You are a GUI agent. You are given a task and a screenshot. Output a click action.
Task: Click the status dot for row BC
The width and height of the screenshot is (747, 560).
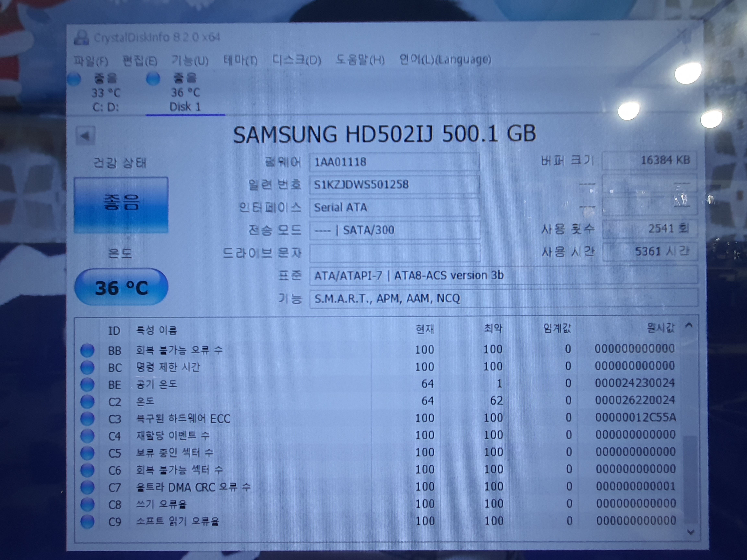click(87, 367)
